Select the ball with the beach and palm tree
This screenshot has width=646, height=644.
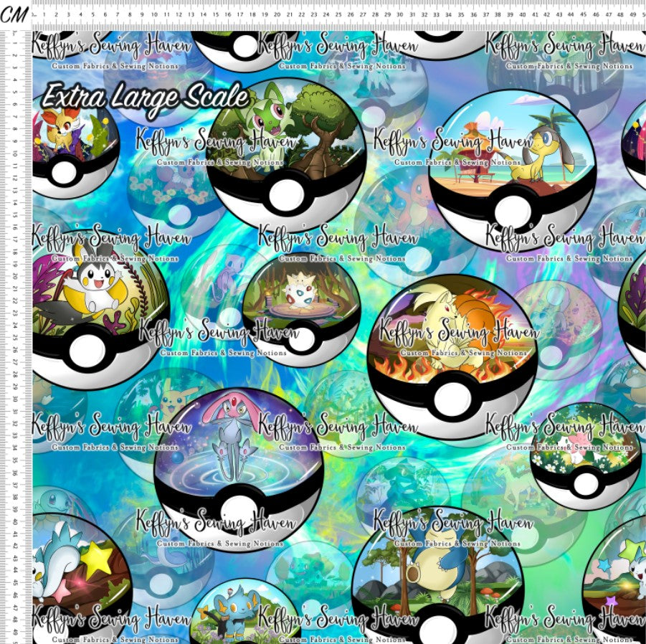(512, 171)
